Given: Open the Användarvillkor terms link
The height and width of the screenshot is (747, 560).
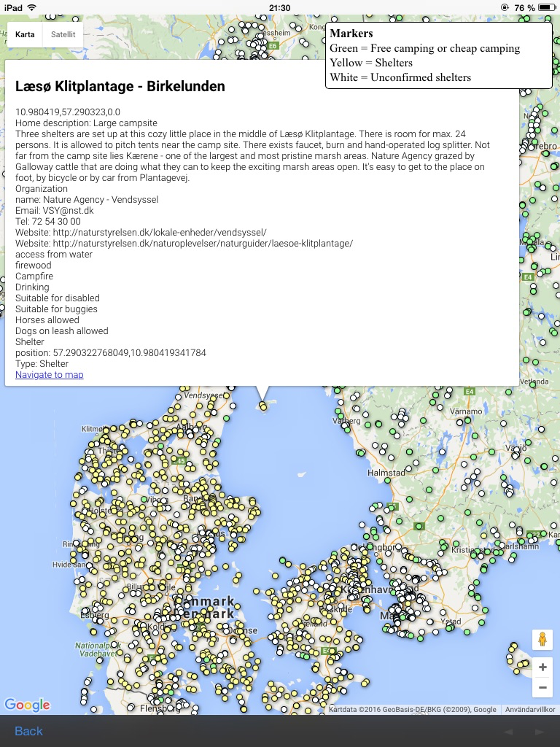Looking at the screenshot, I should 530,709.
